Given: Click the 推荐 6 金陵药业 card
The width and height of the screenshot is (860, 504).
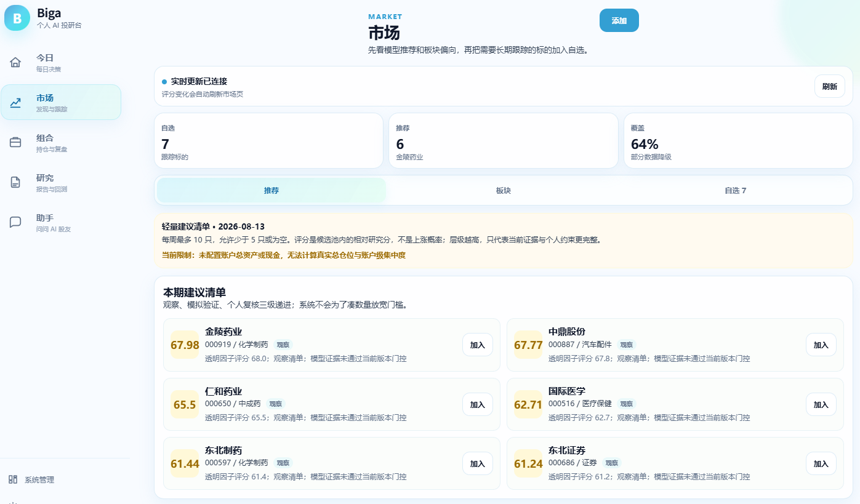Looking at the screenshot, I should click(504, 140).
